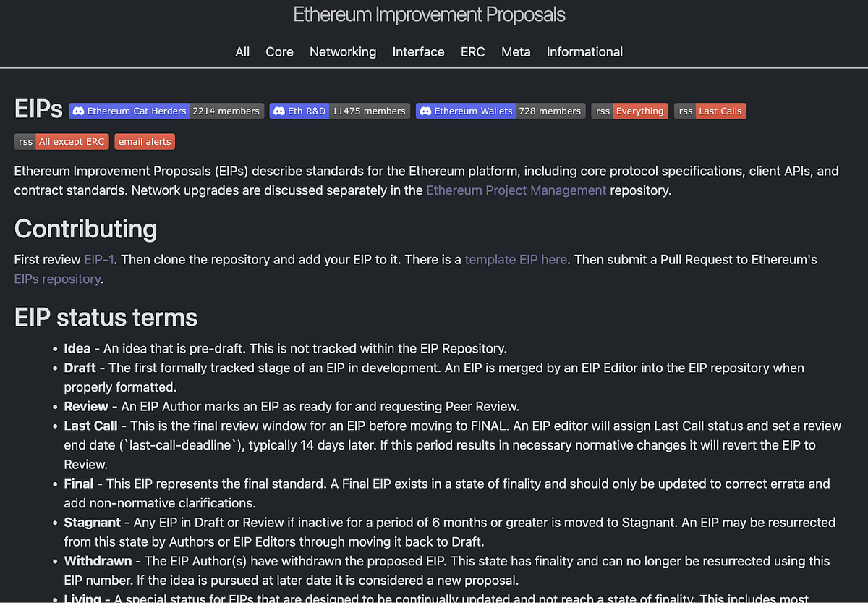Open the rss All except ERC feed badge
This screenshot has height=603, width=868.
click(61, 141)
